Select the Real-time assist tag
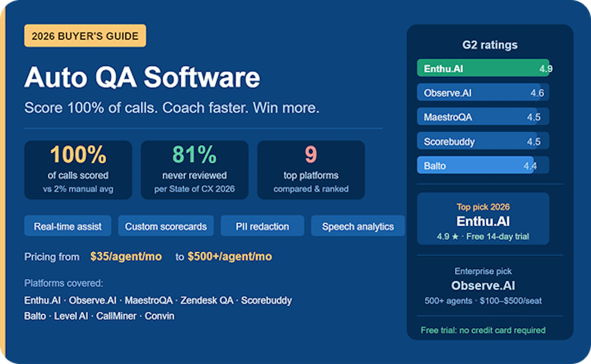The height and width of the screenshot is (364, 591). pos(68,226)
